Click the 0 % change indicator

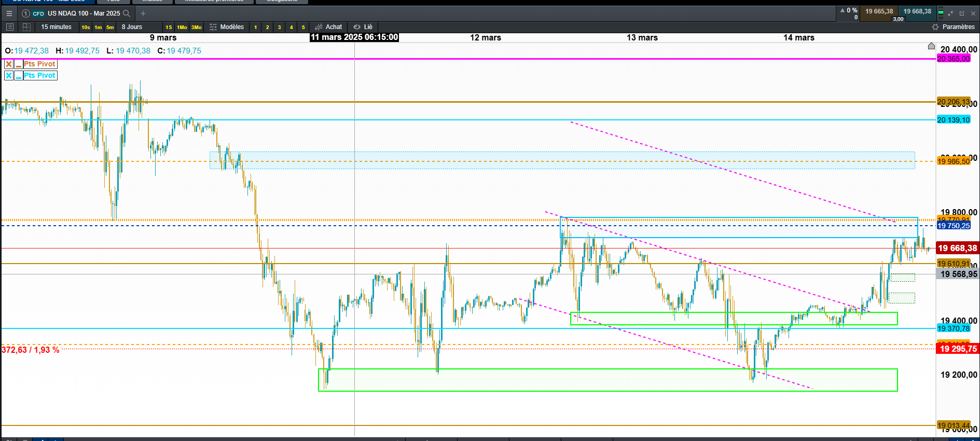click(849, 10)
